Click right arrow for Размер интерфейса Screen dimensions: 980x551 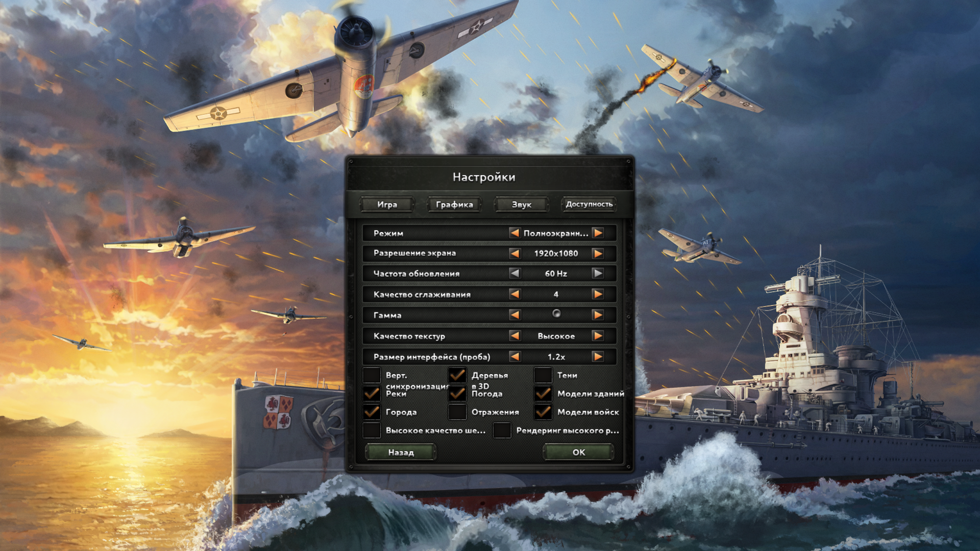598,357
